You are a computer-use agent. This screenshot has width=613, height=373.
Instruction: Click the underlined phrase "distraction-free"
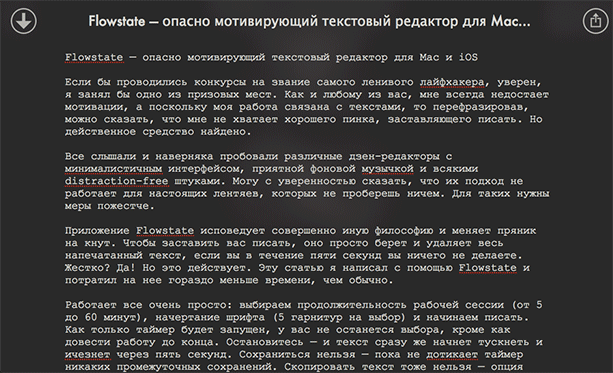click(x=117, y=181)
